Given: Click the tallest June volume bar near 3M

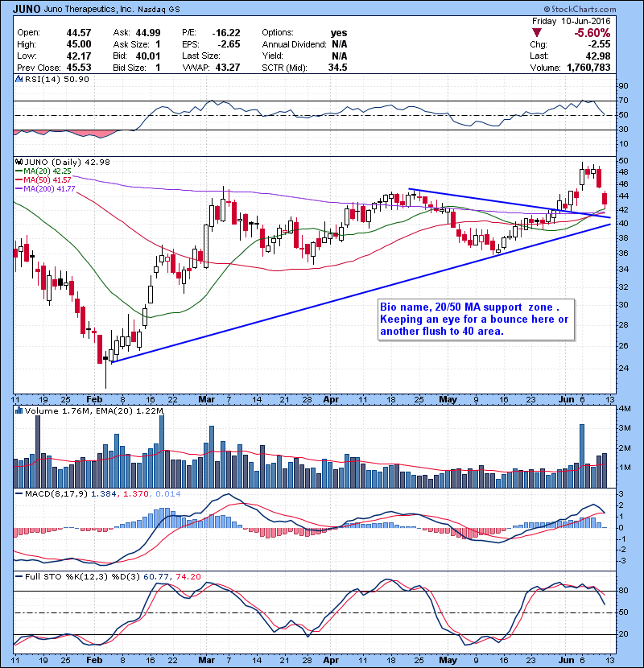Looking at the screenshot, I should coord(582,456).
